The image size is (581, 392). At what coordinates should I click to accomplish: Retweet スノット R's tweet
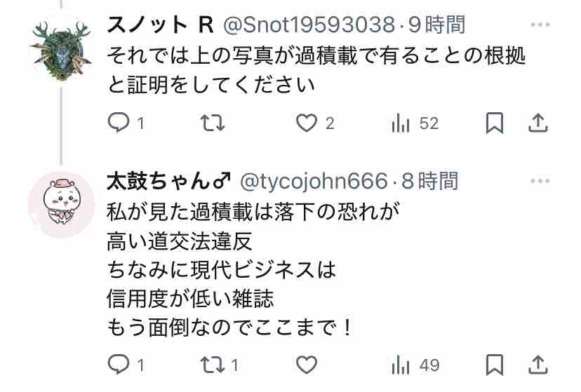click(213, 123)
